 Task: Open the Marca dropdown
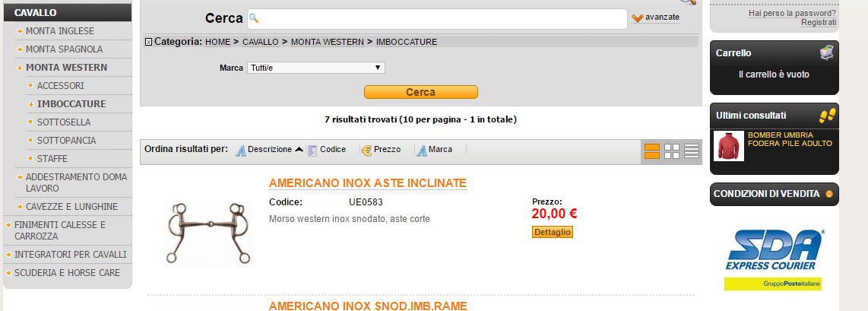point(316,68)
